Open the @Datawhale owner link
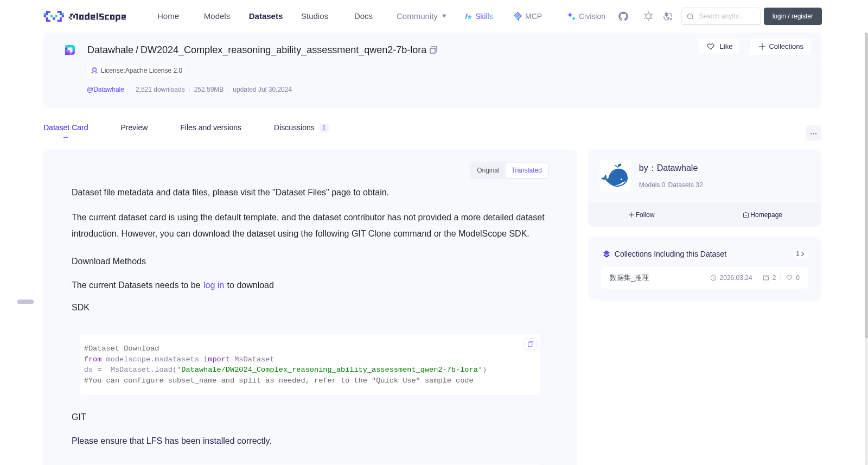This screenshot has width=868, height=465. 105,90
